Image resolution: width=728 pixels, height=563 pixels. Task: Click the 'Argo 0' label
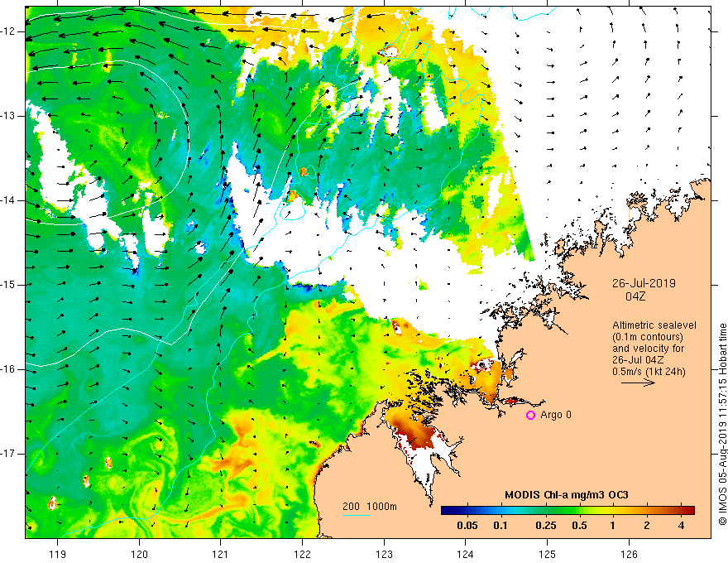[556, 414]
